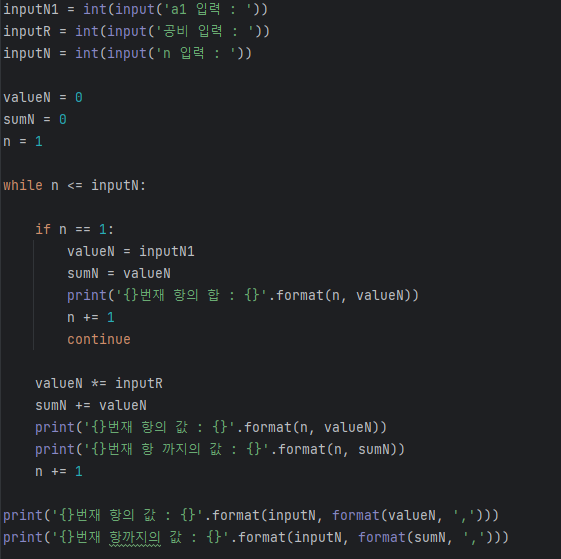Click the 'sumN += valueN' line

pos(91,405)
